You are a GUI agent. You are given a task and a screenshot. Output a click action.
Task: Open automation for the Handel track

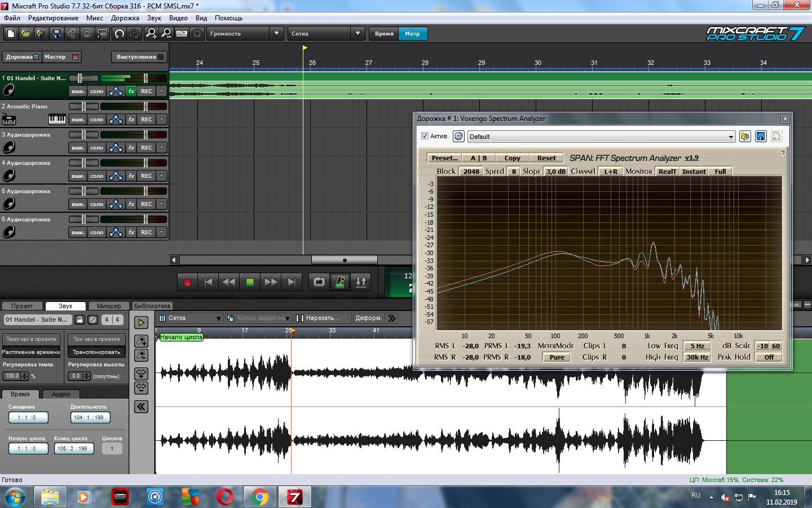[x=116, y=91]
